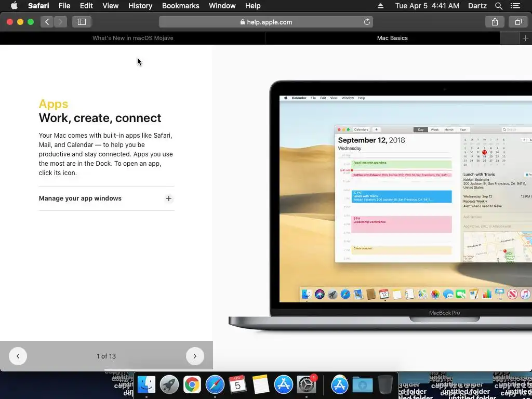Click the help.apple.com address field
Image resolution: width=532 pixels, height=399 pixels.
[265, 22]
